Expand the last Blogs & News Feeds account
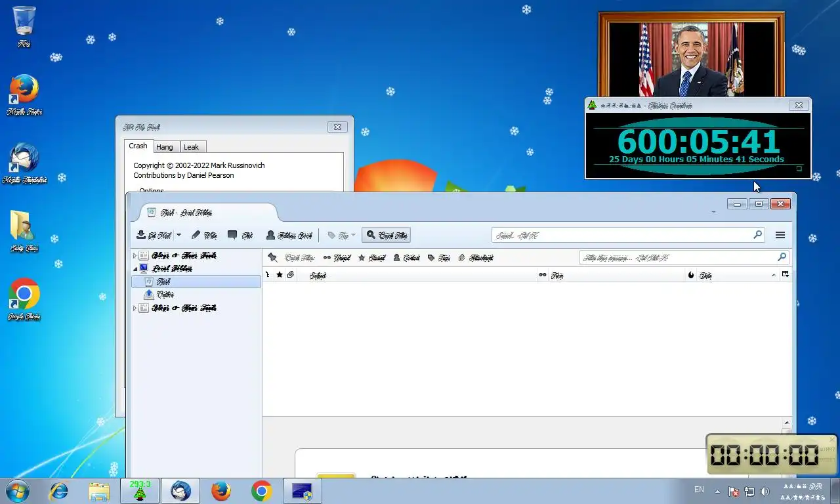The image size is (840, 504). (135, 308)
